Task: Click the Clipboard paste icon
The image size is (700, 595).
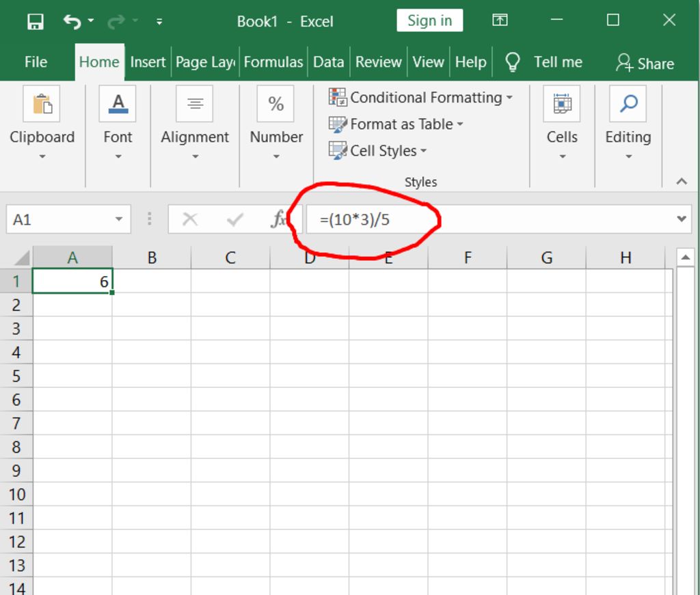Action: (x=42, y=103)
